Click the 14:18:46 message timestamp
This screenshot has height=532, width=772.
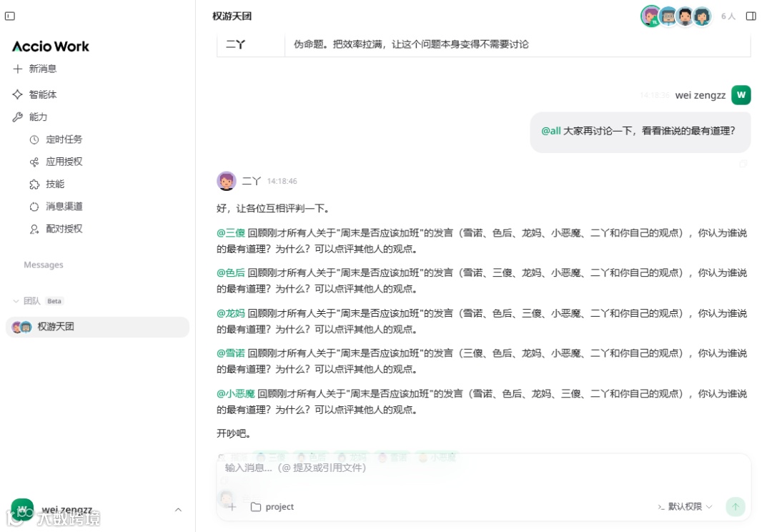click(282, 182)
